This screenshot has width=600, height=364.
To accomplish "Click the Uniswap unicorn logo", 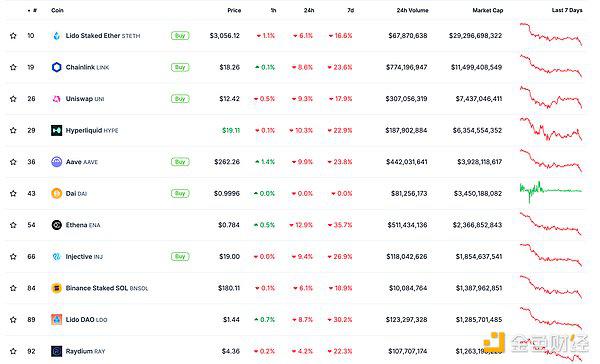I will pyautogui.click(x=57, y=99).
